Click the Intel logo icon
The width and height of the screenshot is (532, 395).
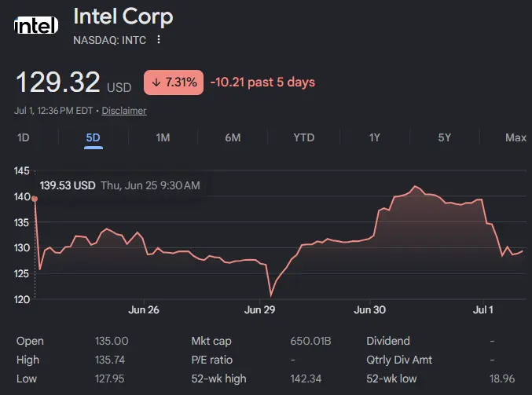[x=36, y=25]
